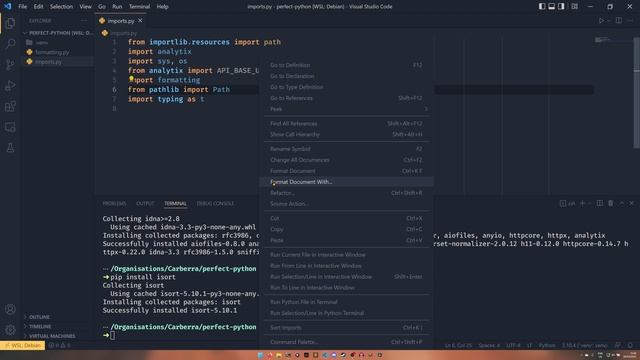Open the Remote Explorer view
640x360 pixels.
coord(10,127)
